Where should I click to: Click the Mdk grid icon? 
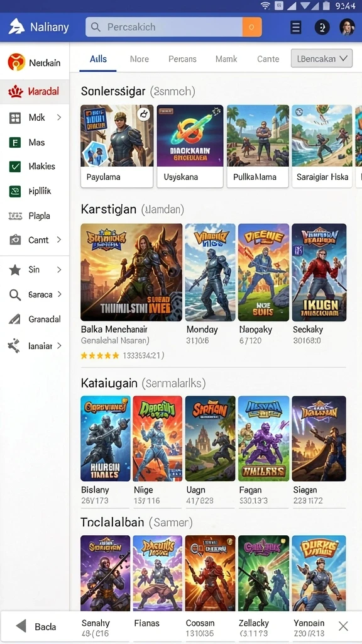pos(15,118)
